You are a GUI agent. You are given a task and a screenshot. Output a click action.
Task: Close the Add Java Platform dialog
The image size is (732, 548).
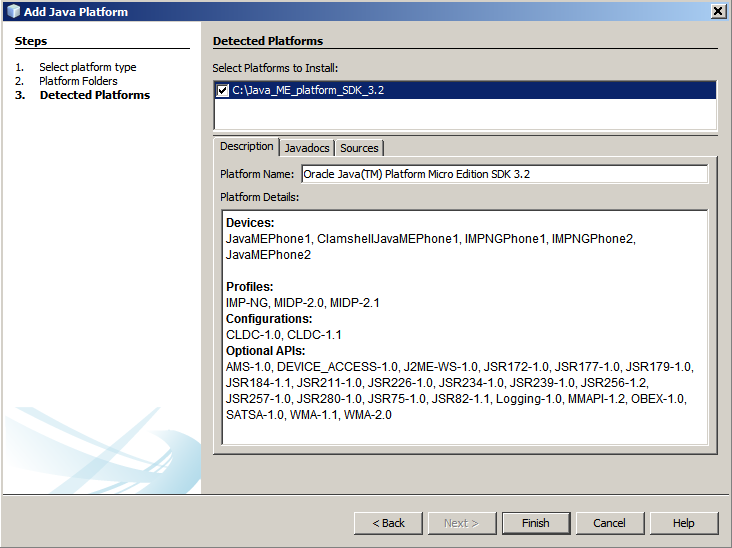click(x=718, y=11)
